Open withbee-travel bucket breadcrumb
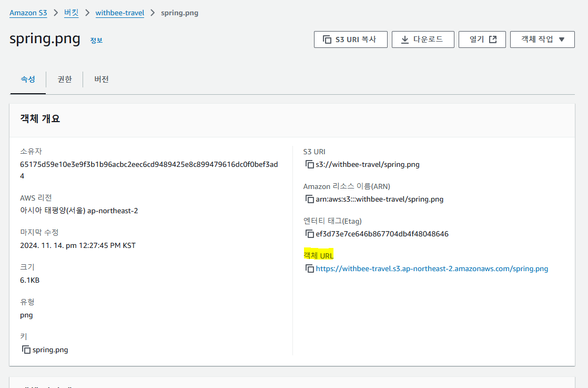The width and height of the screenshot is (588, 388). (119, 13)
